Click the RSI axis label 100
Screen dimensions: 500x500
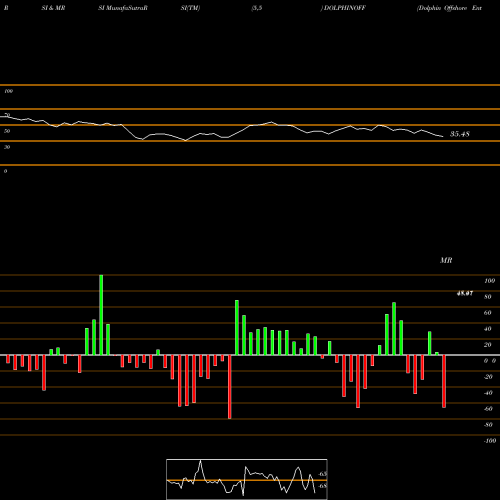8,91
